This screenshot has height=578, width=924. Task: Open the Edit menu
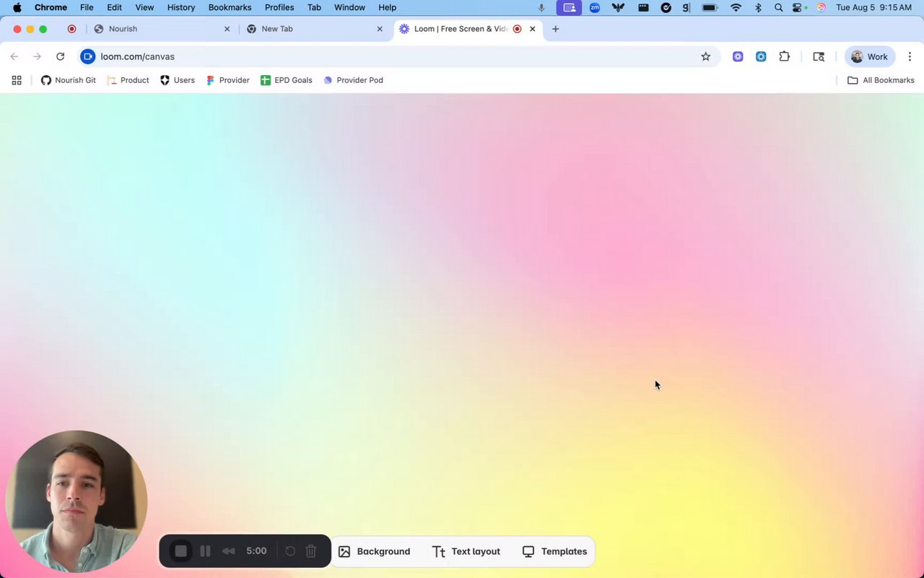point(114,7)
